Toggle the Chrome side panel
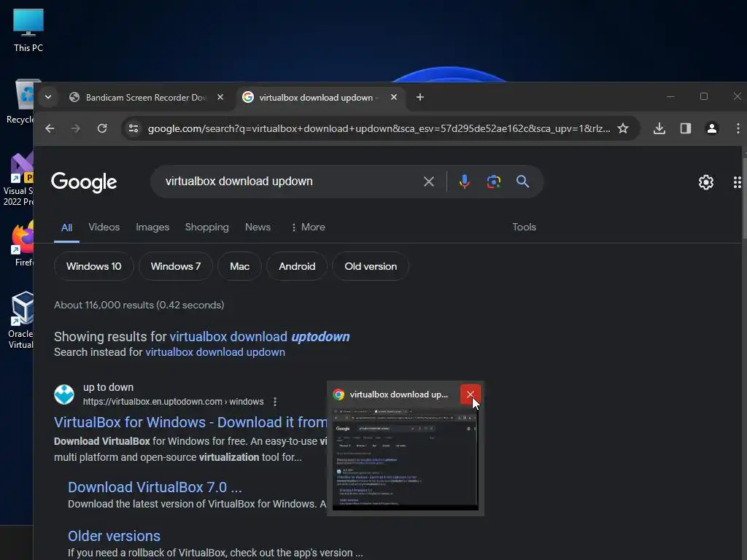 click(x=686, y=128)
